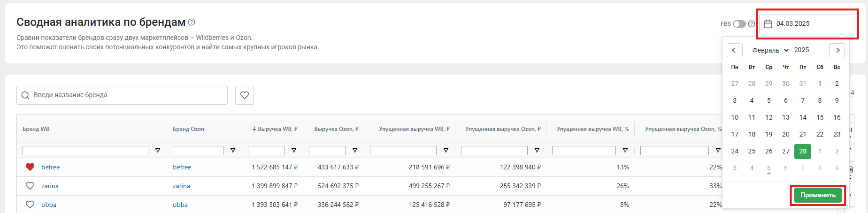Open the filter icon for the Бренд WB column
Screen dimensions: 868x213
pos(158,151)
